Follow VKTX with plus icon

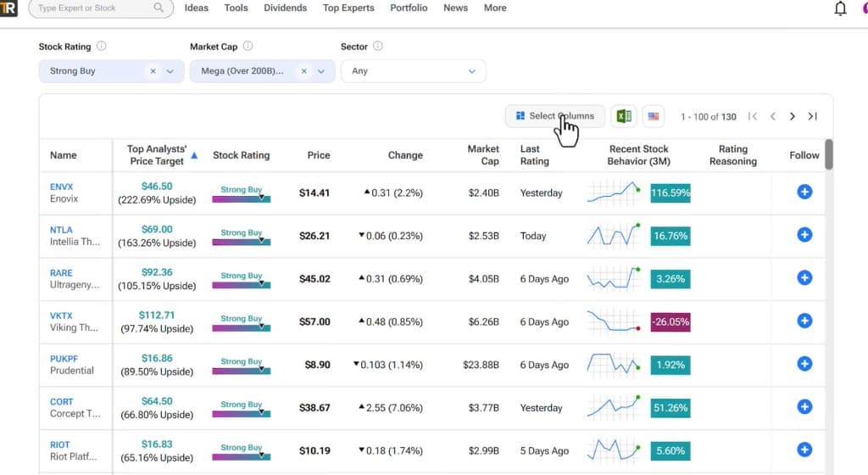pyautogui.click(x=804, y=321)
